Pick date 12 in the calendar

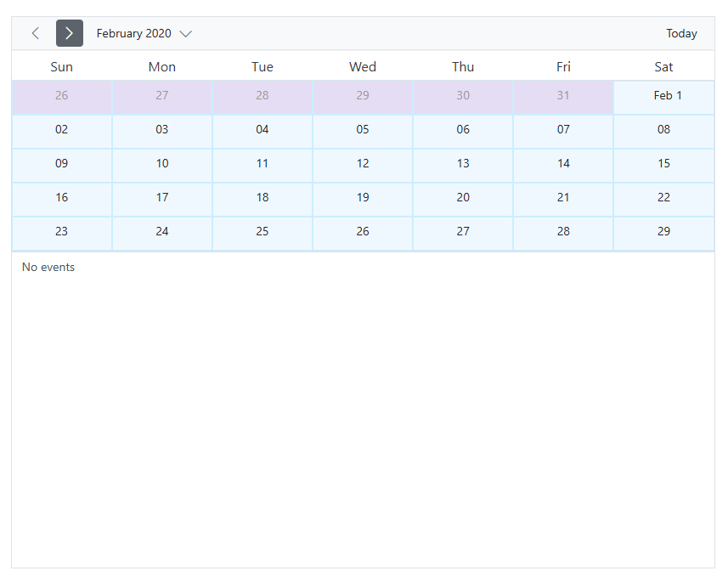pos(363,166)
